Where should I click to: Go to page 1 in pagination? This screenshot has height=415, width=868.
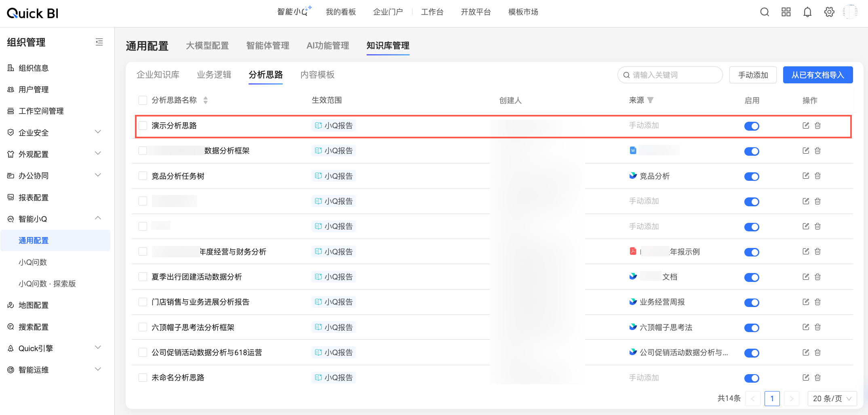[772, 399]
